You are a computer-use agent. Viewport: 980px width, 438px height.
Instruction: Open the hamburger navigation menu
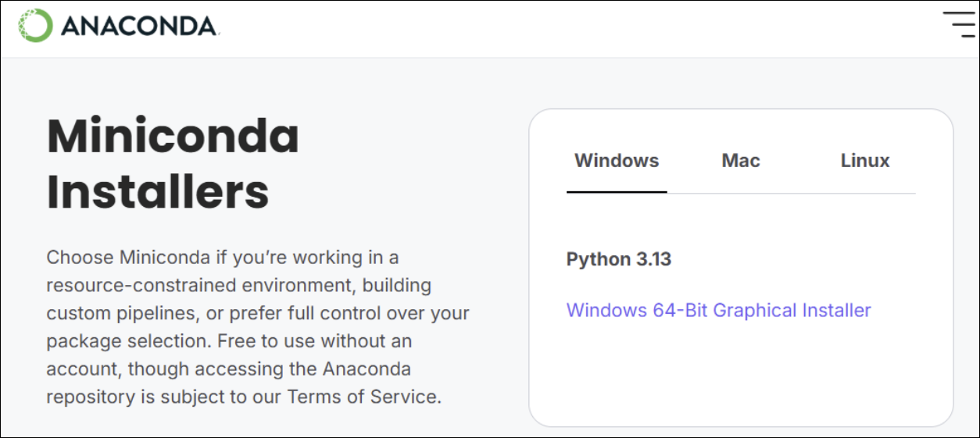coord(958,25)
